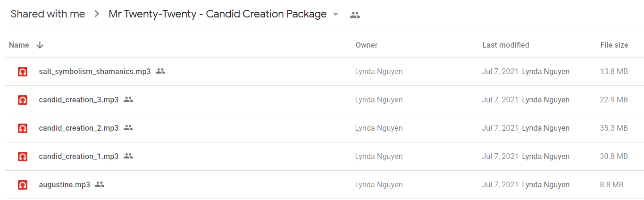Click shared icon next to candid_creation_2.mp3
644x200 pixels.
[128, 128]
